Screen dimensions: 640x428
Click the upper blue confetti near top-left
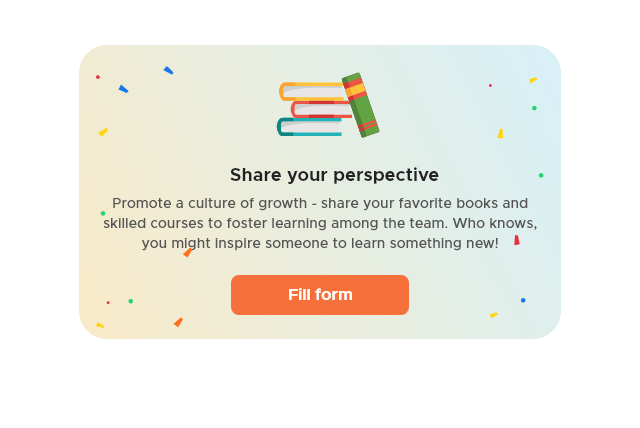pos(169,71)
